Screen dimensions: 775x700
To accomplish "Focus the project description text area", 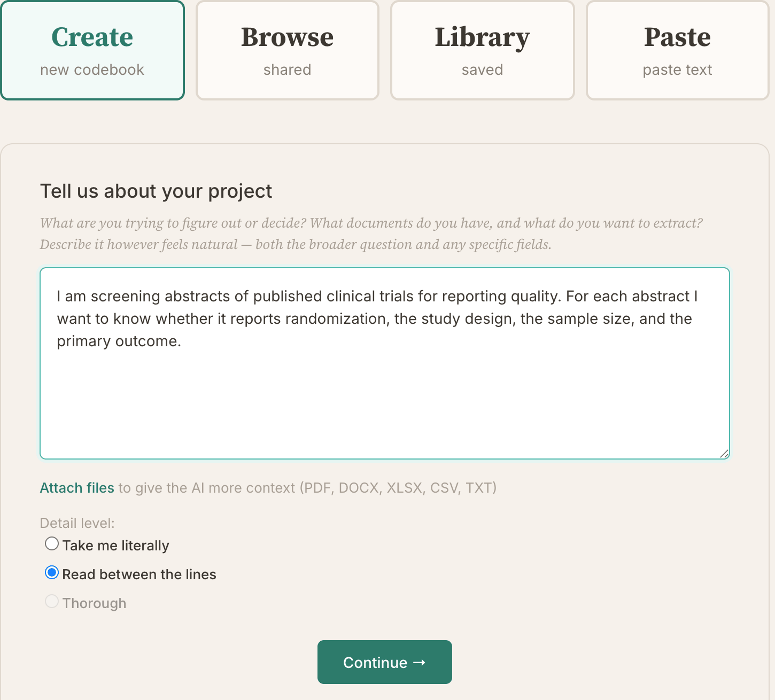I will (x=385, y=363).
